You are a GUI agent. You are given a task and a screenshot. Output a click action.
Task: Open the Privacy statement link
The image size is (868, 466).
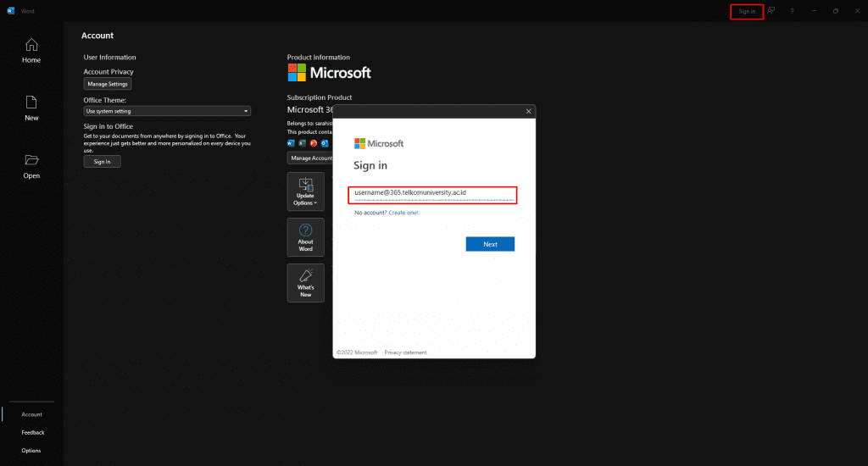pos(405,352)
